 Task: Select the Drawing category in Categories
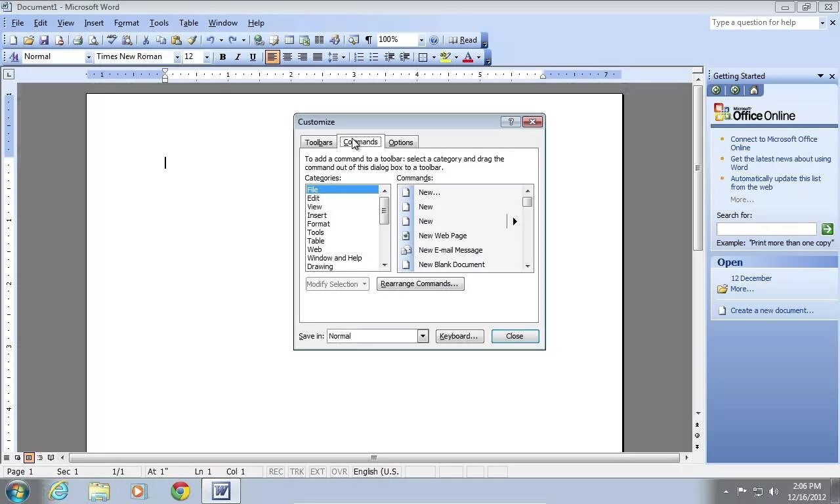[x=342, y=266]
